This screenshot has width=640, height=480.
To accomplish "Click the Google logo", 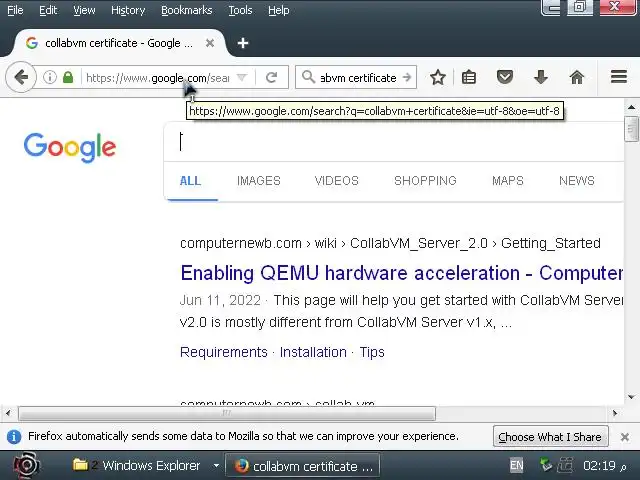I will tap(70, 147).
